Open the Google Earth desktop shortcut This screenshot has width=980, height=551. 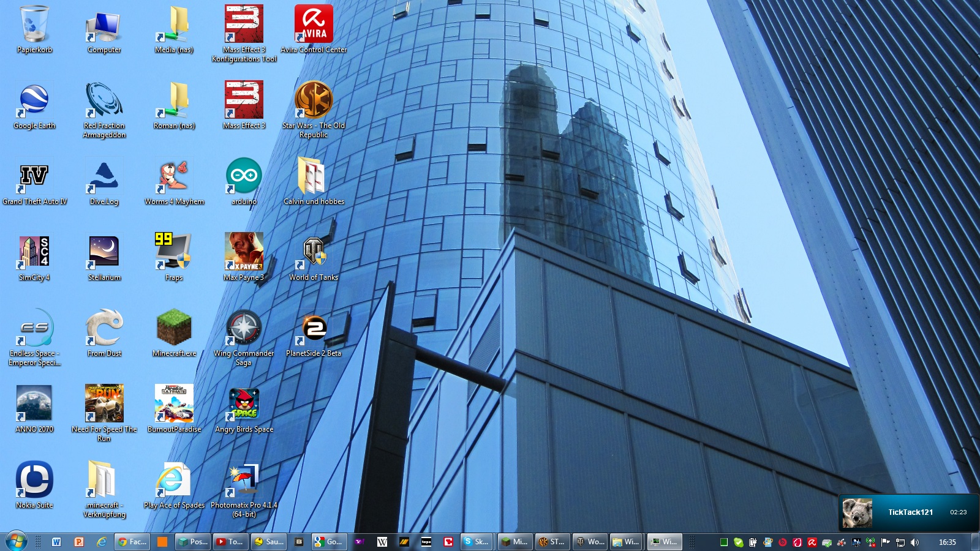34,101
